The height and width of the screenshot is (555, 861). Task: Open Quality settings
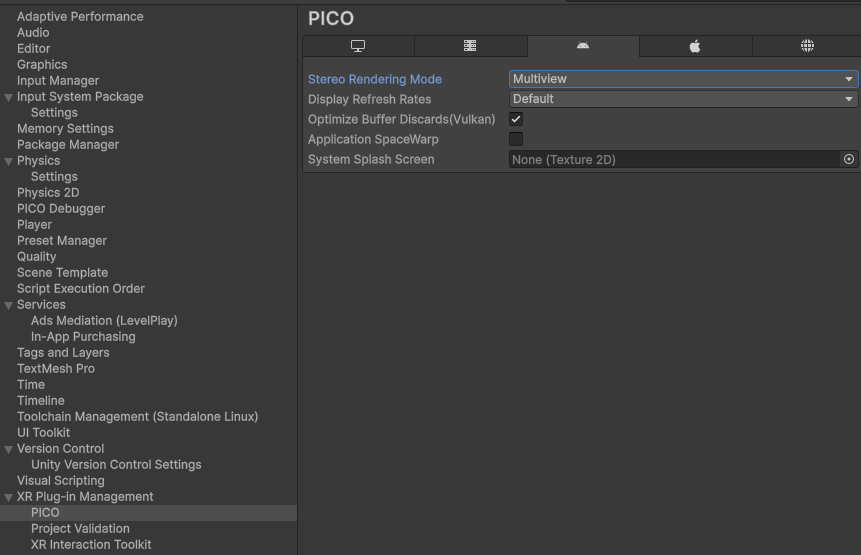(36, 256)
